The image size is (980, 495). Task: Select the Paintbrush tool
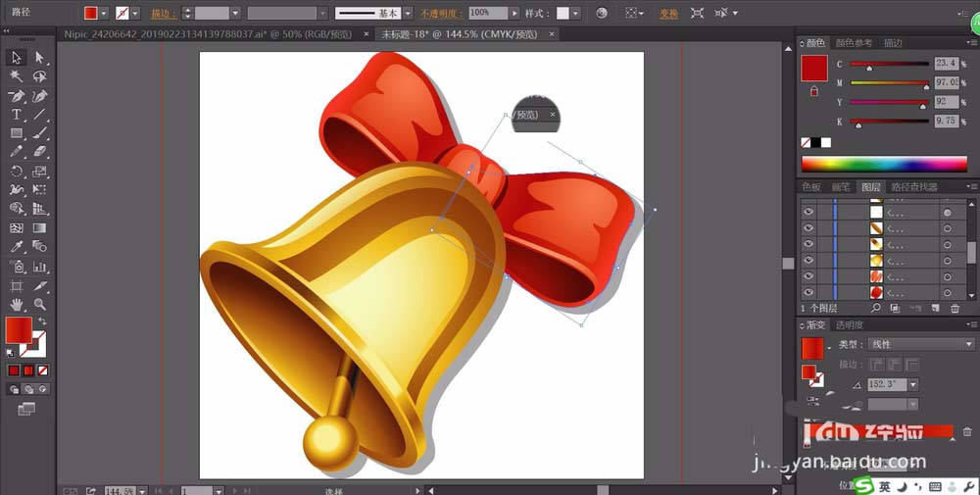pos(40,133)
